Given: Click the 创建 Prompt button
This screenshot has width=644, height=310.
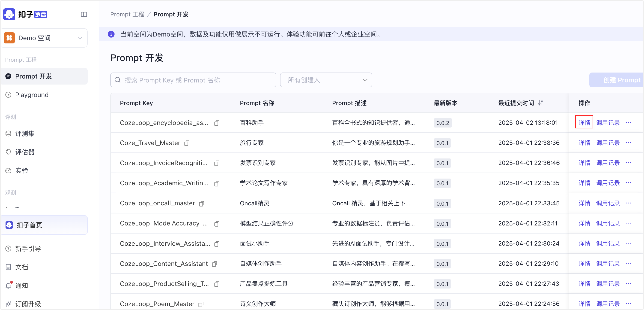Looking at the screenshot, I should tap(617, 80).
